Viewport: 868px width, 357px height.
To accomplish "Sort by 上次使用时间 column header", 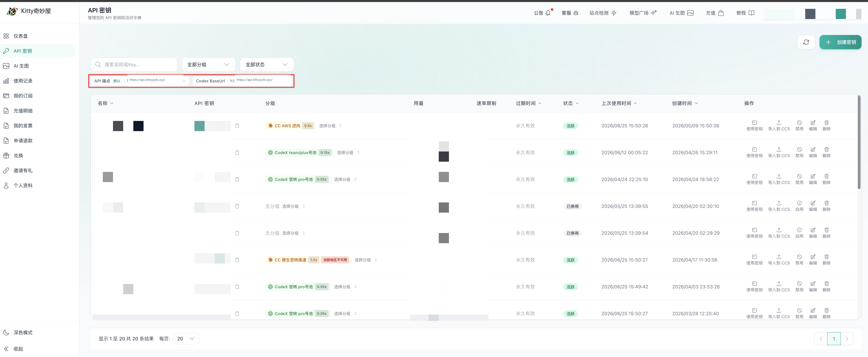I will coord(619,103).
